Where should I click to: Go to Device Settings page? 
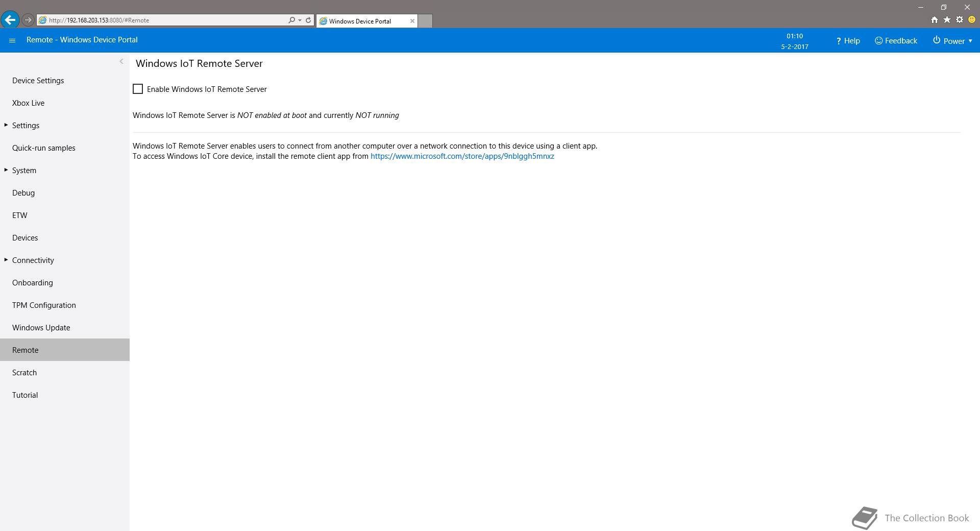65,81
